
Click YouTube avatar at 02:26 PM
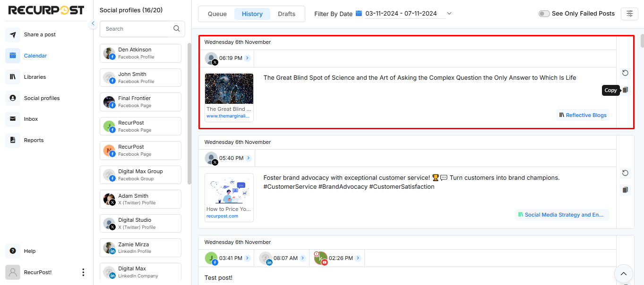(321, 259)
